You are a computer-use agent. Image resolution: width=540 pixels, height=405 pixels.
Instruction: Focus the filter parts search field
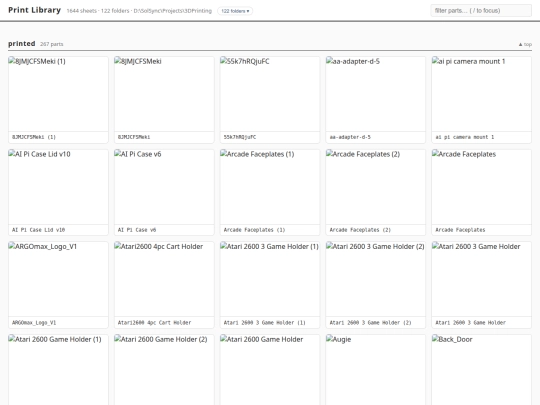(x=481, y=11)
